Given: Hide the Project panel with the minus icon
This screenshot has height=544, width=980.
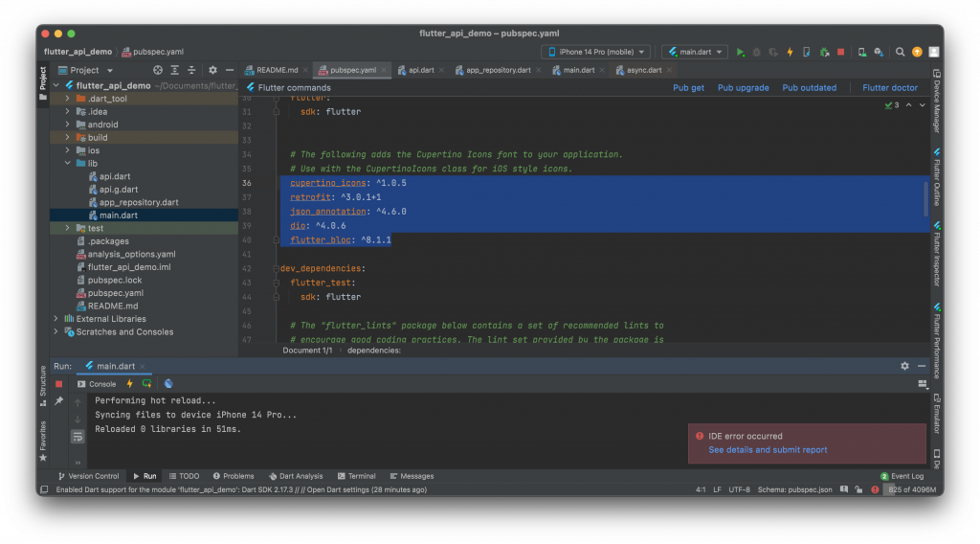Looking at the screenshot, I should [230, 70].
